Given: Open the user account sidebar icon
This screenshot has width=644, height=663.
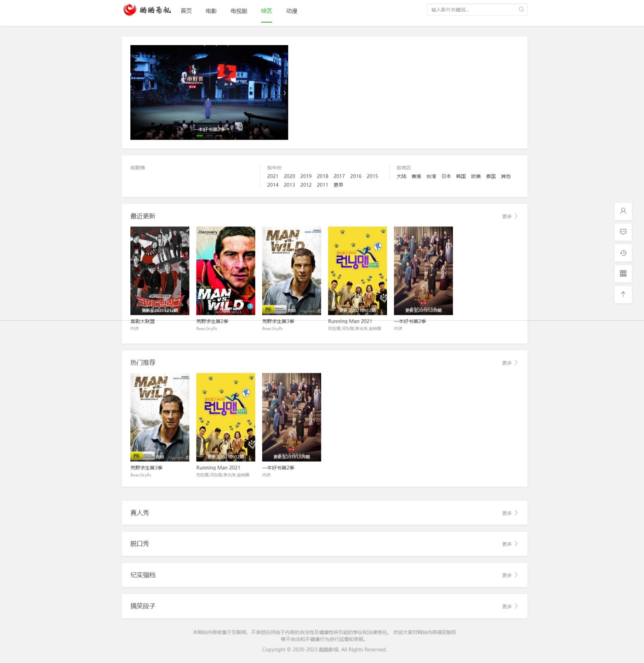Looking at the screenshot, I should click(x=623, y=211).
